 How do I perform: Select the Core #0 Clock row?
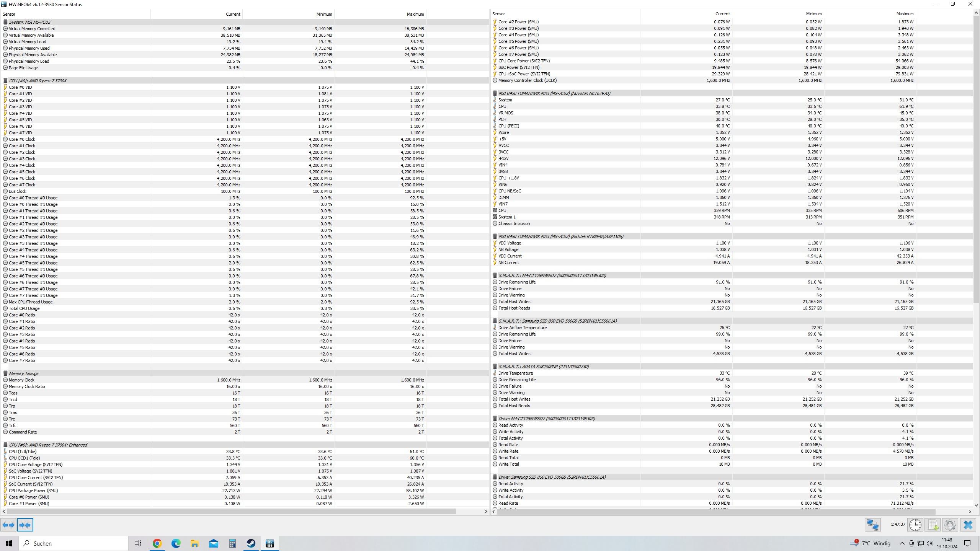[x=245, y=139]
